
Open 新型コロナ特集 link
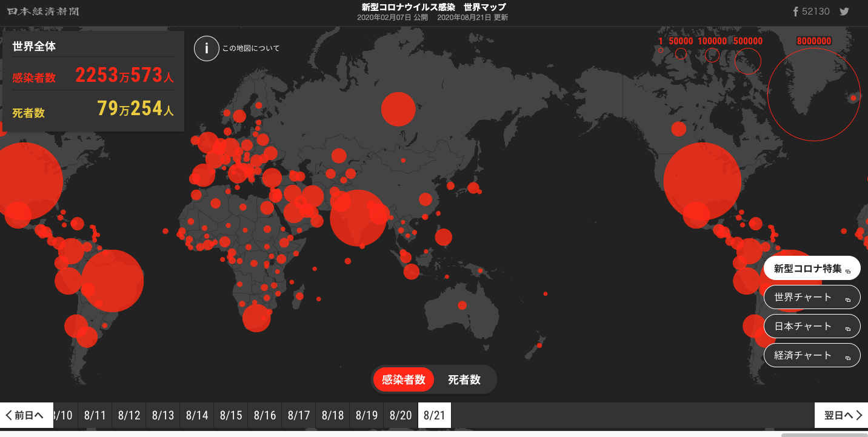click(x=812, y=269)
